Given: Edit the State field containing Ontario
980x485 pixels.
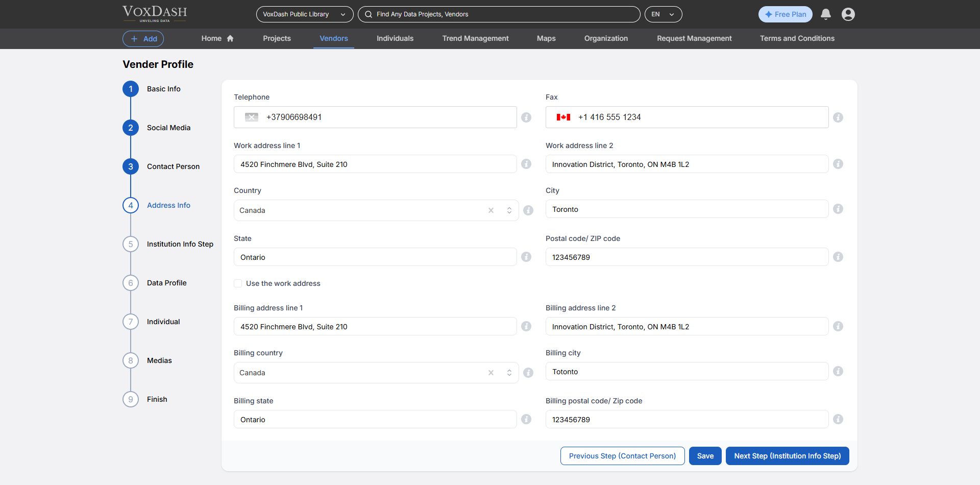Looking at the screenshot, I should point(375,257).
